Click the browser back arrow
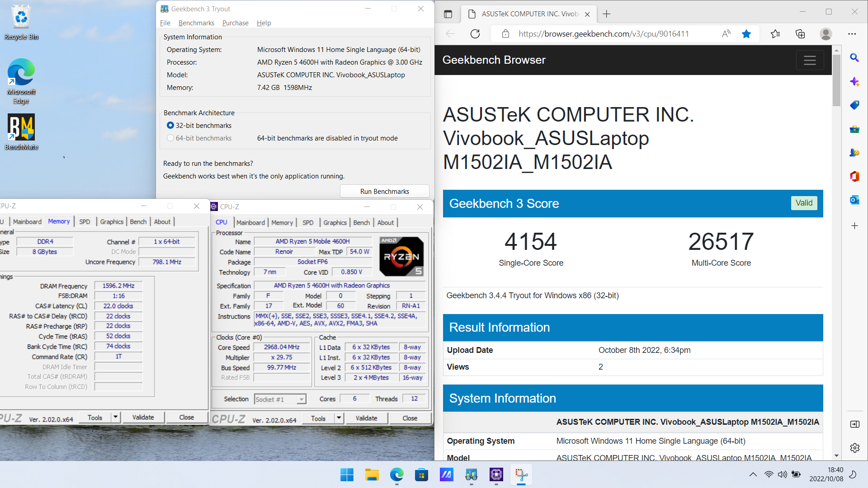The image size is (868, 488). (x=450, y=34)
